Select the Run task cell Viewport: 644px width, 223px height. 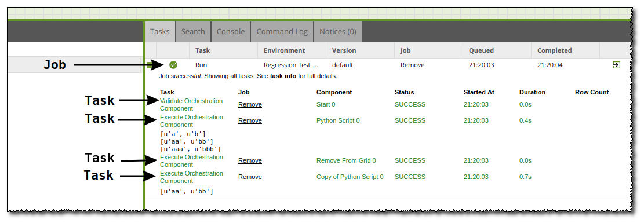(201, 65)
